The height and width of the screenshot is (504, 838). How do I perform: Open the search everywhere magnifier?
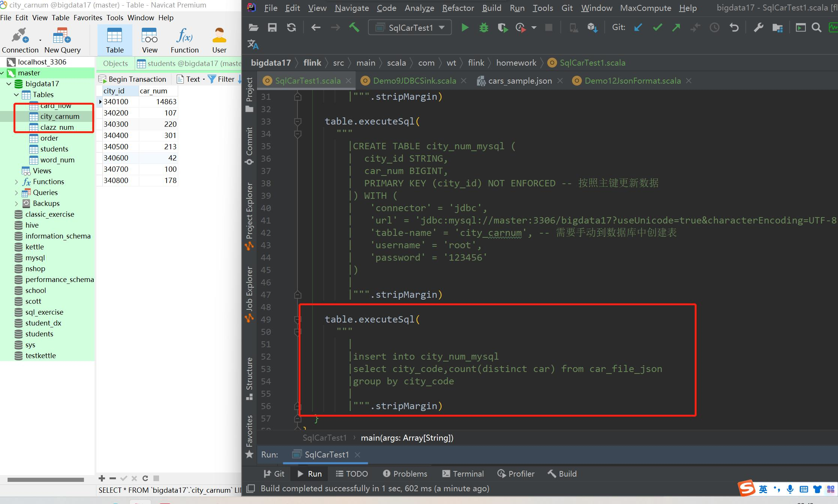click(816, 27)
